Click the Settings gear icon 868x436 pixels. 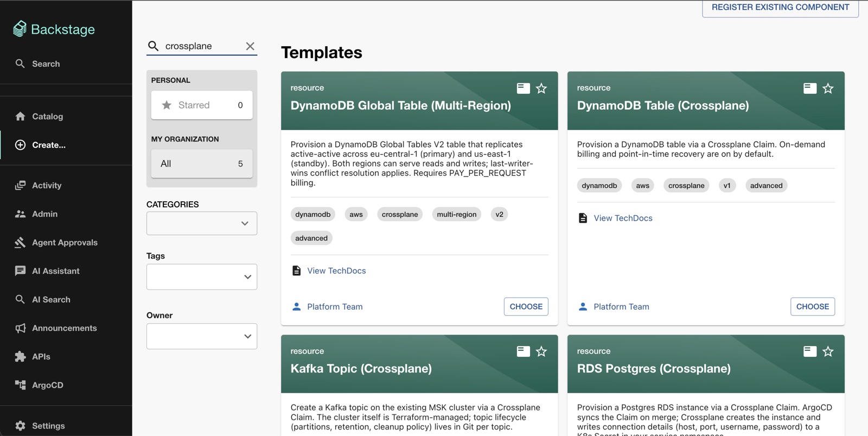[x=20, y=426]
